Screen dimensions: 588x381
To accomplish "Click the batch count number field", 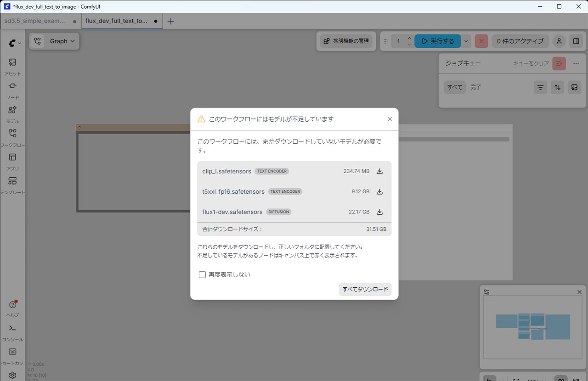I will point(398,41).
